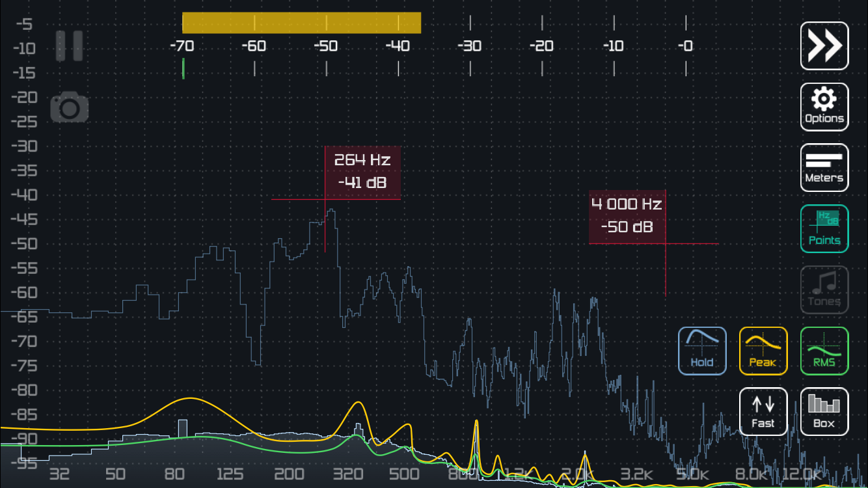Click the yellow level meter bar

[301, 23]
